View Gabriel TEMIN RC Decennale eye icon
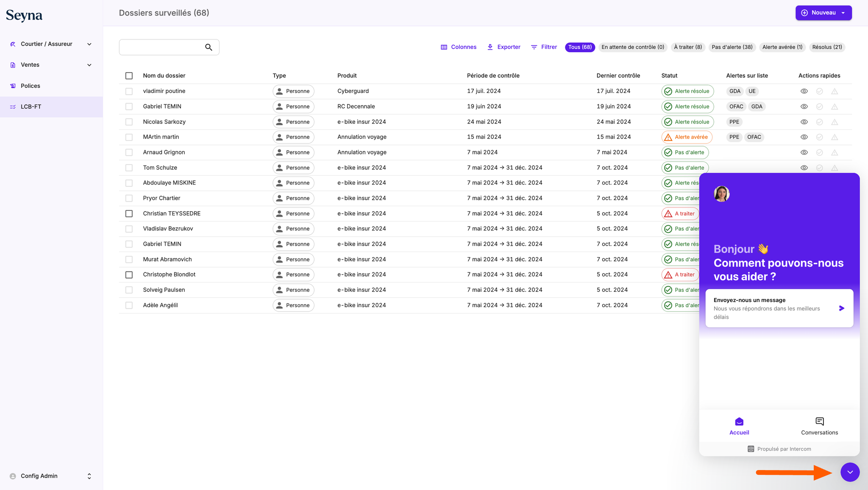The image size is (868, 490). point(804,106)
